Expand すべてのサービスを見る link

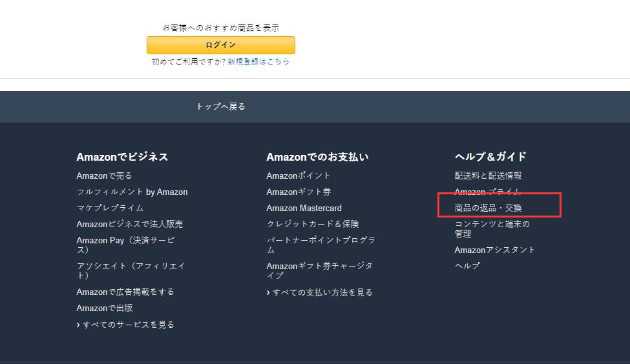point(125,324)
